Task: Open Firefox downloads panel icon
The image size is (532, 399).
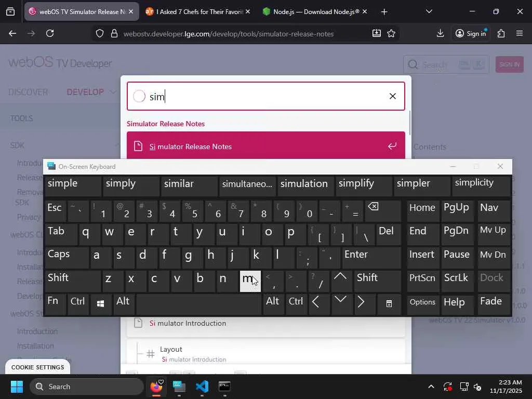Action: (440, 33)
